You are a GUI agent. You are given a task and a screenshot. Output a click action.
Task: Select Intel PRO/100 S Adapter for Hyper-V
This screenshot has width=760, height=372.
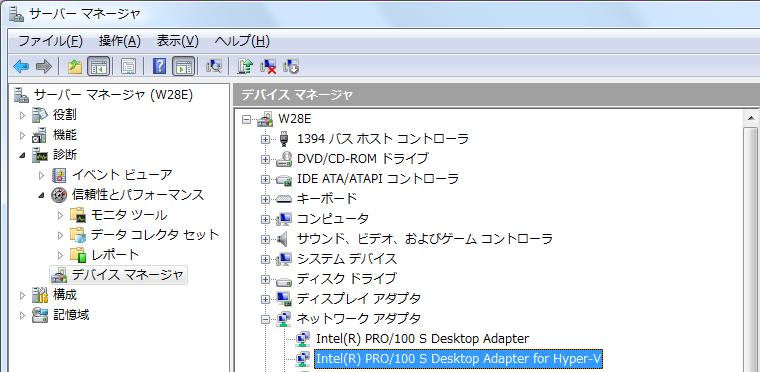pyautogui.click(x=459, y=359)
